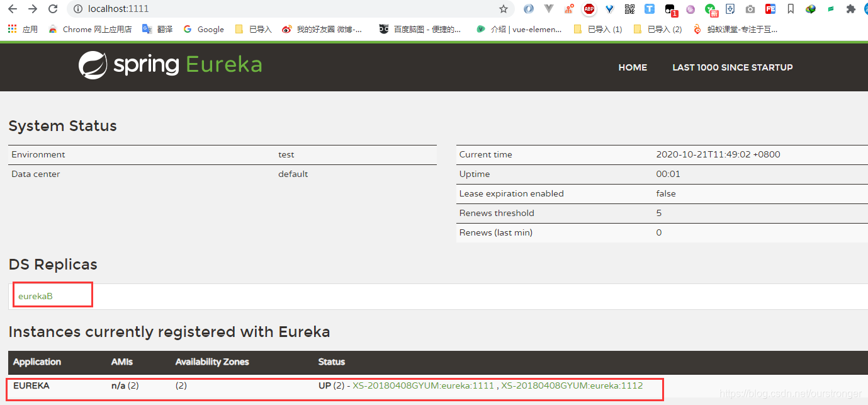868x405 pixels.
Task: Select the Renews (last min) value 0
Action: [x=659, y=232]
